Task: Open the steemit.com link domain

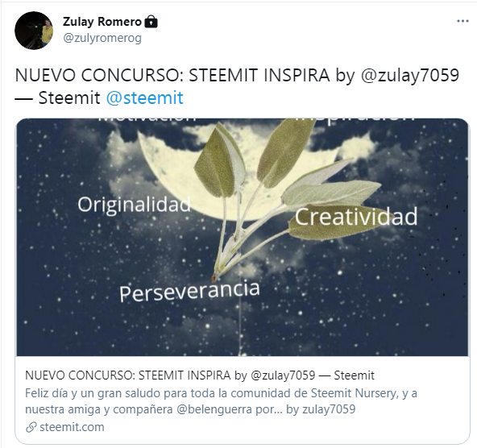Action: coord(72,427)
